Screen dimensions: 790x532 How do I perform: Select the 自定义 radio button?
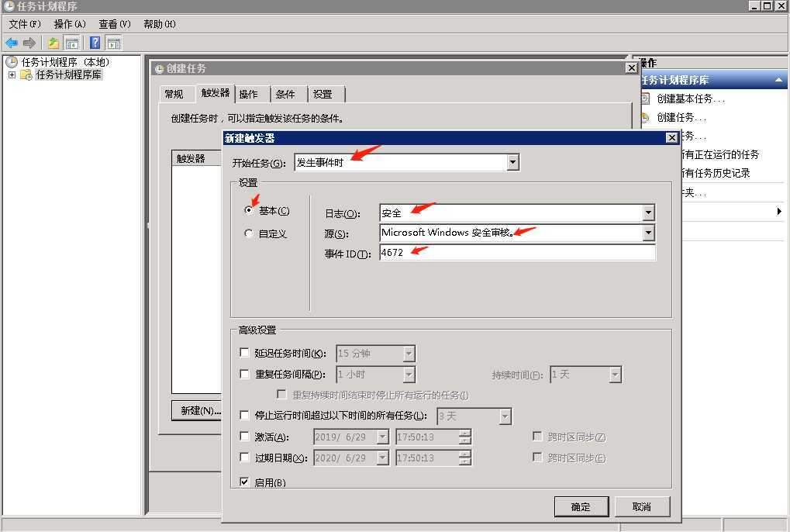coord(248,233)
